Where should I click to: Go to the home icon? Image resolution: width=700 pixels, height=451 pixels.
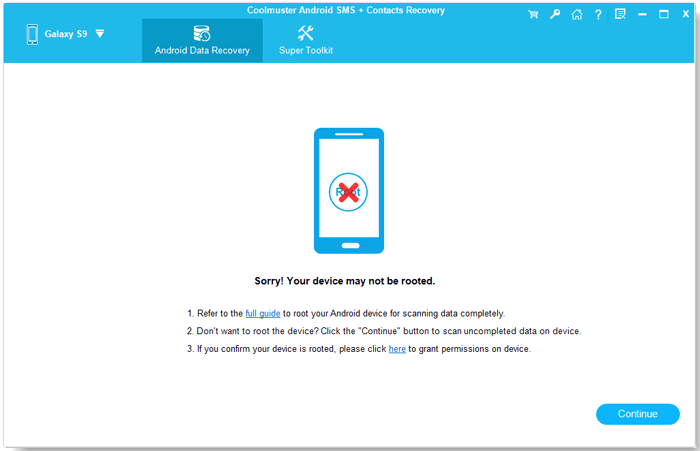(577, 14)
